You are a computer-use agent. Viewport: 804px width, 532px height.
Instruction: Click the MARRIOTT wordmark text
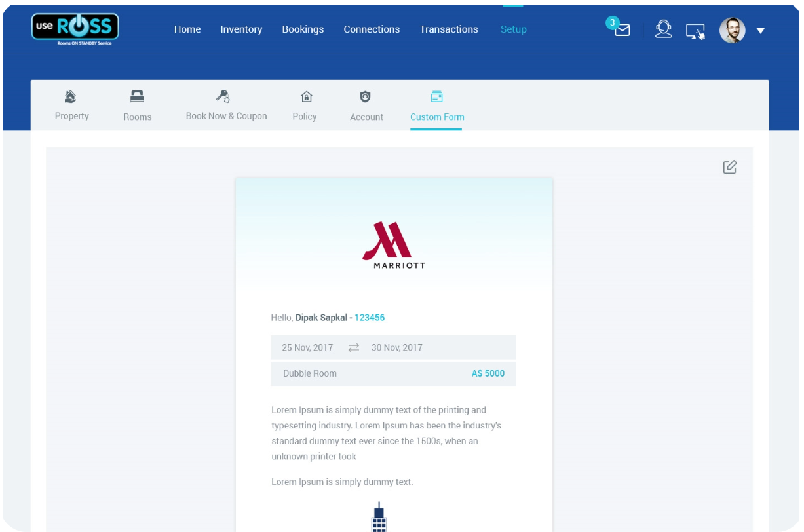click(x=399, y=265)
